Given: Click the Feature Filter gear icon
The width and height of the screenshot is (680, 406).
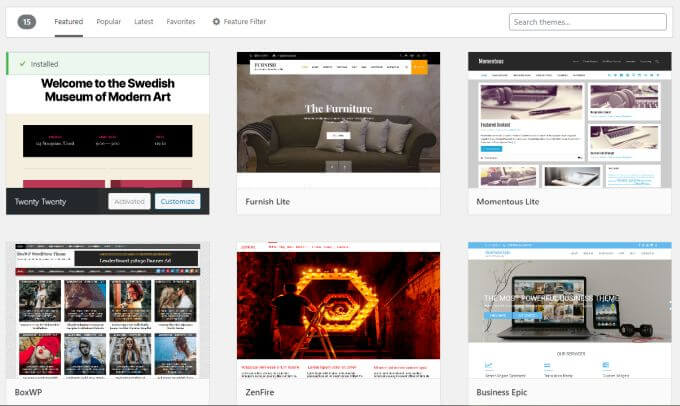Looking at the screenshot, I should click(216, 21).
